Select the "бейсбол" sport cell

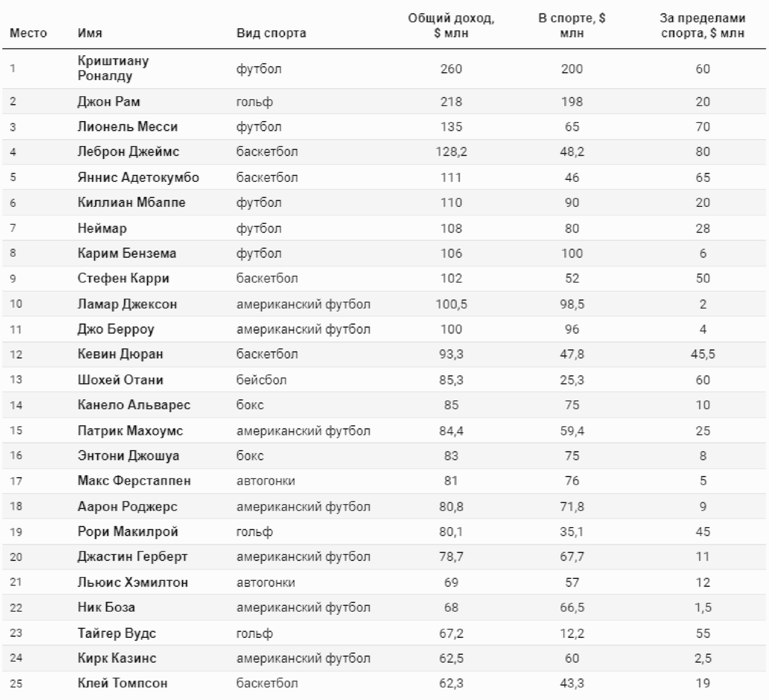click(261, 380)
